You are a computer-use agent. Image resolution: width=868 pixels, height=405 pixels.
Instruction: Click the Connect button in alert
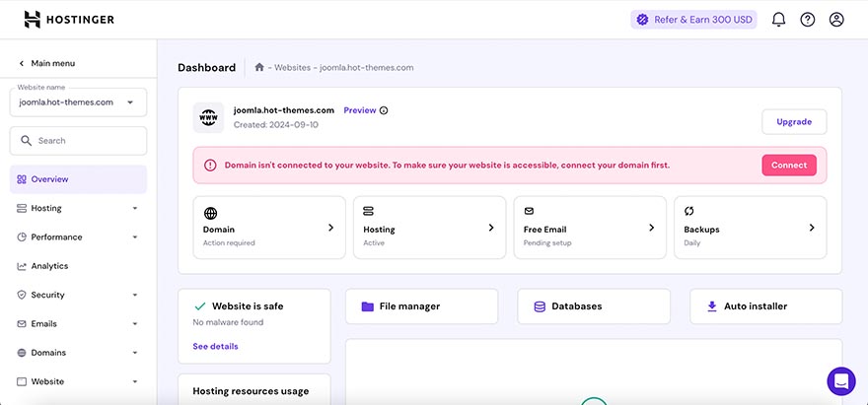(789, 165)
